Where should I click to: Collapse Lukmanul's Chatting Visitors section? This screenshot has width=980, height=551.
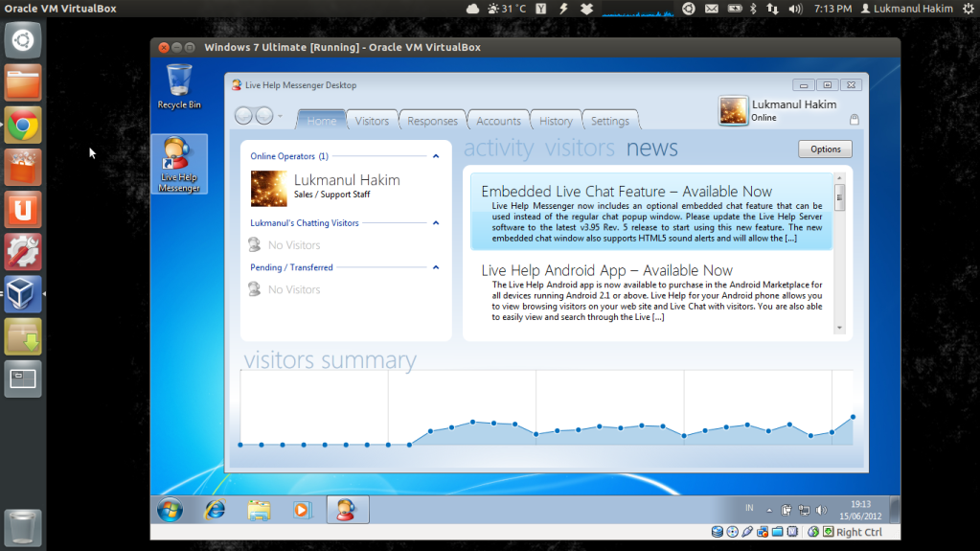pyautogui.click(x=436, y=223)
